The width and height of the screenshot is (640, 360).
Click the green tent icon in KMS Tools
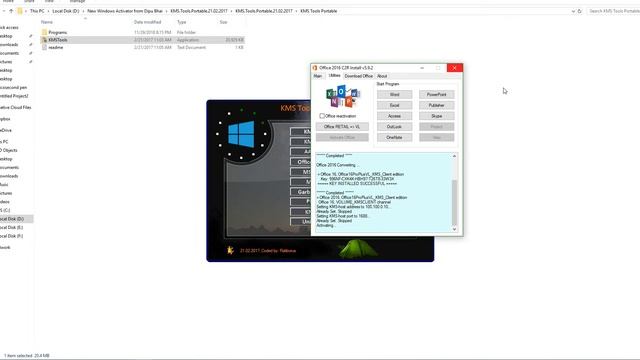point(357,249)
